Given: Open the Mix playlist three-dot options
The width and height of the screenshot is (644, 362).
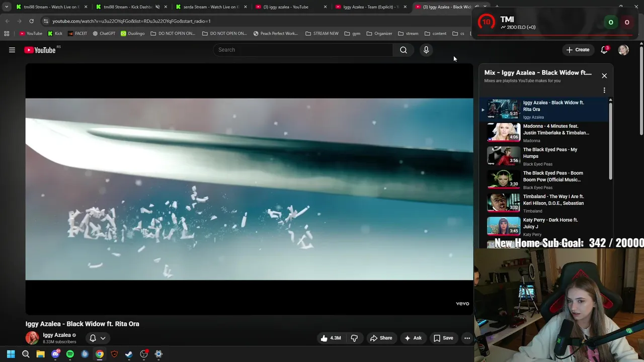Looking at the screenshot, I should [x=604, y=90].
